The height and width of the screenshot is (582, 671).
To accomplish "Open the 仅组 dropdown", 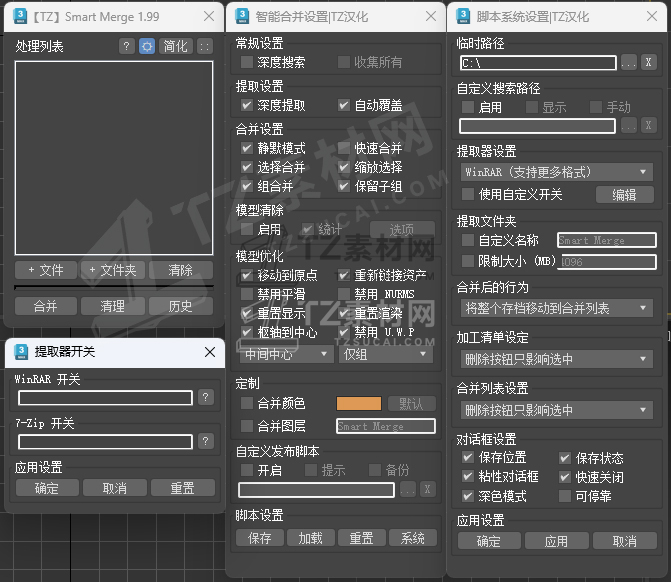I will click(386, 354).
